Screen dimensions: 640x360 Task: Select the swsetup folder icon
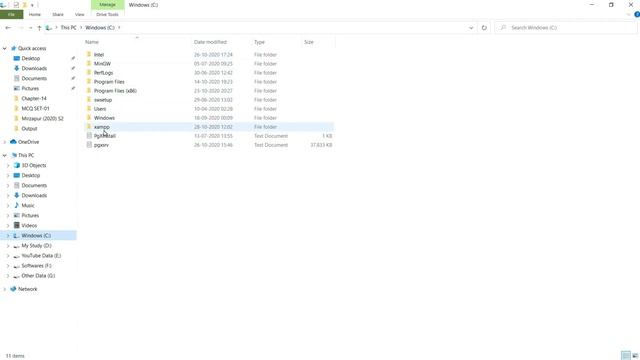tap(89, 99)
